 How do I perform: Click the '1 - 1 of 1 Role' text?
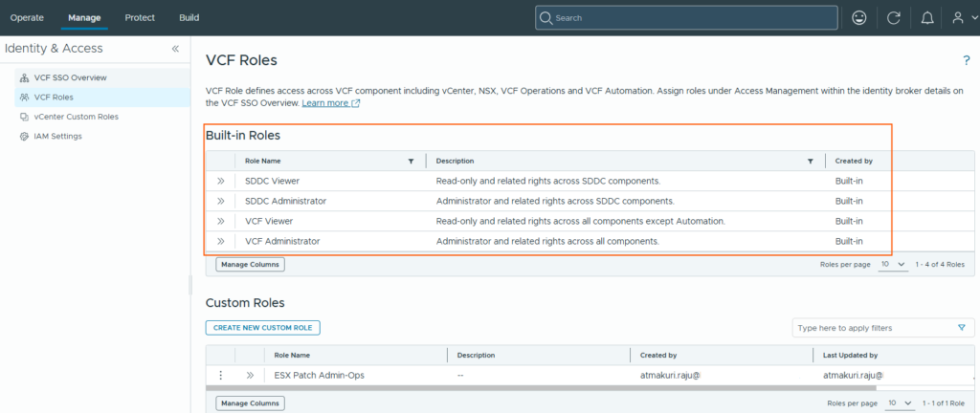point(944,403)
